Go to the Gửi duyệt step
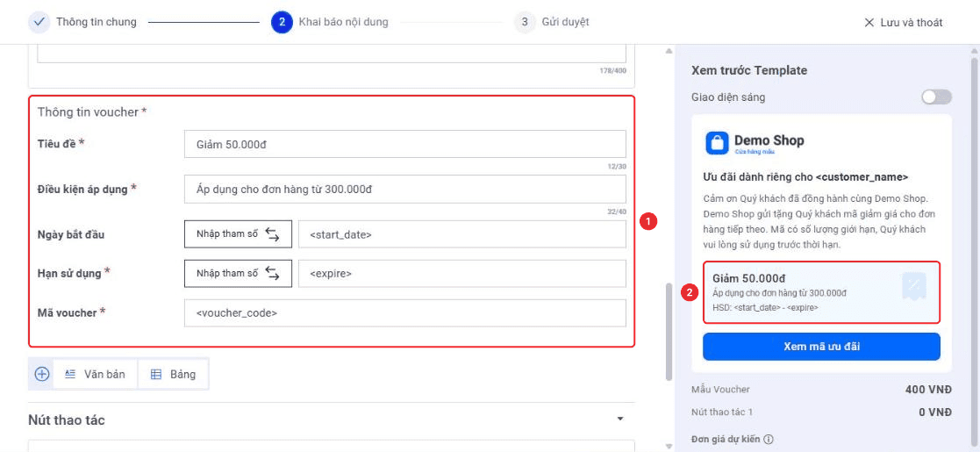980x452 pixels. pos(565,22)
